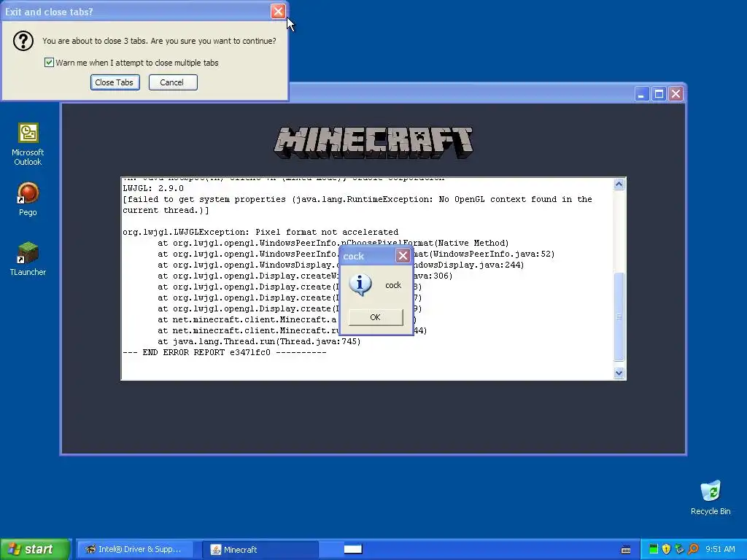This screenshot has width=747, height=560.
Task: Close the Exit and close tabs dialog
Action: pos(278,12)
